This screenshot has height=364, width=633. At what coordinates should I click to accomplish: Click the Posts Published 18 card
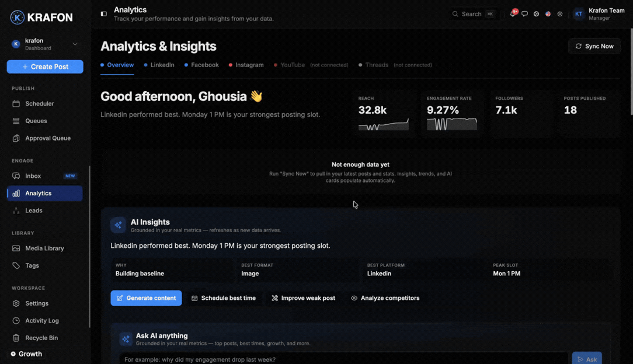click(589, 114)
